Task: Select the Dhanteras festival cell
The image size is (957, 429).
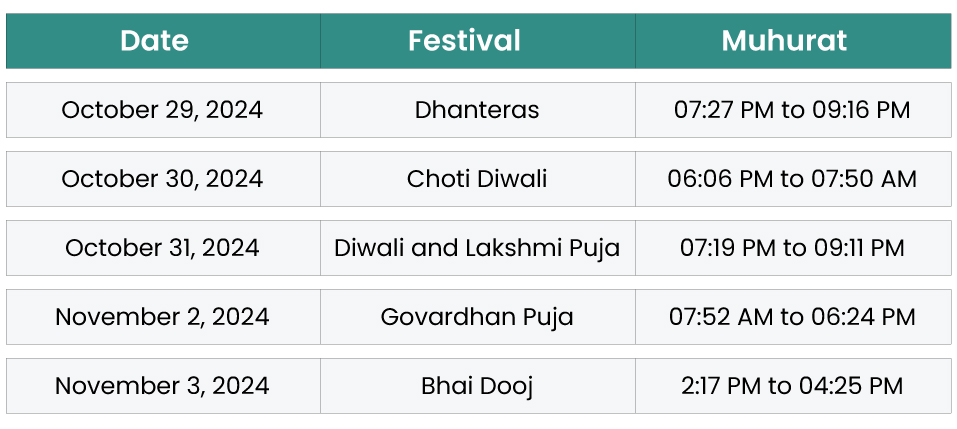Action: [x=477, y=110]
